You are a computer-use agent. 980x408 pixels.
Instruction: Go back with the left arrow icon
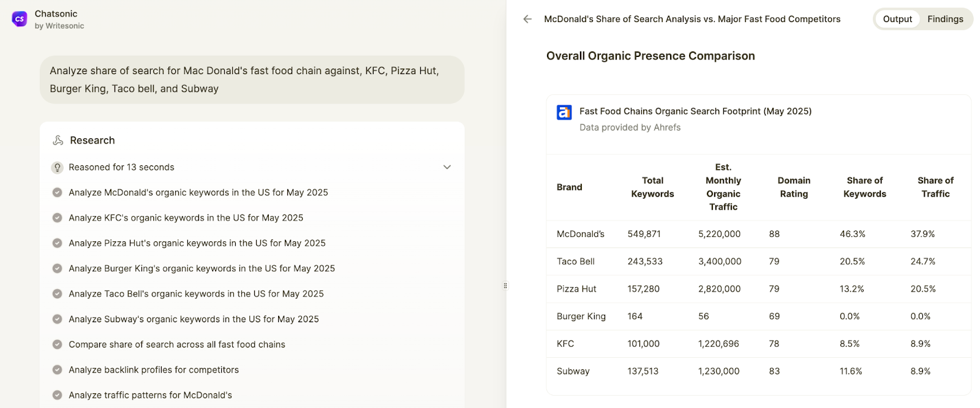coord(527,19)
